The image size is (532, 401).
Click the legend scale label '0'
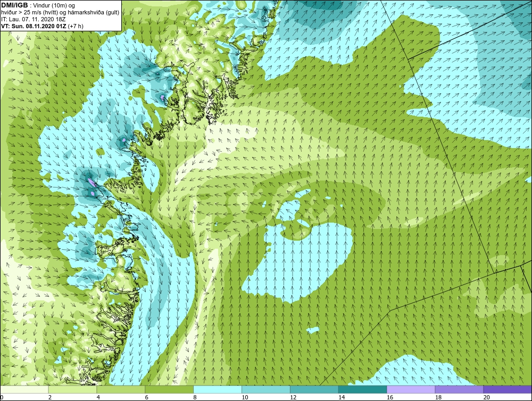(2, 397)
